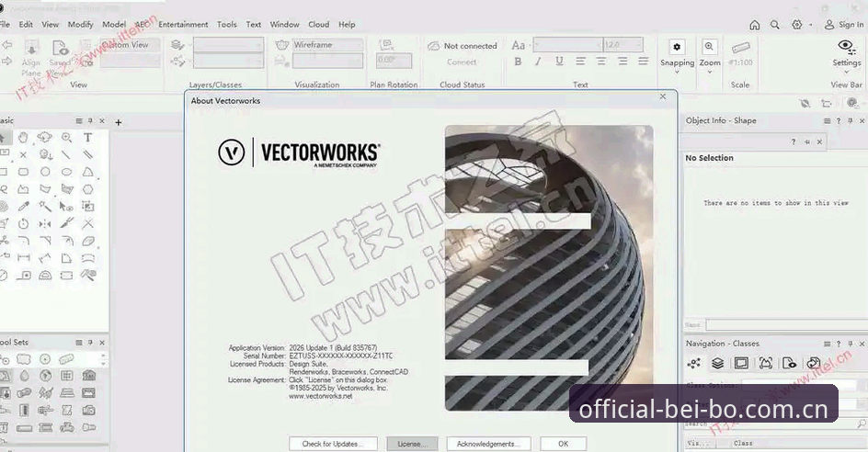This screenshot has width=868, height=452.
Task: Select the Regular Polygon hexagon tool
Action: tap(87, 189)
